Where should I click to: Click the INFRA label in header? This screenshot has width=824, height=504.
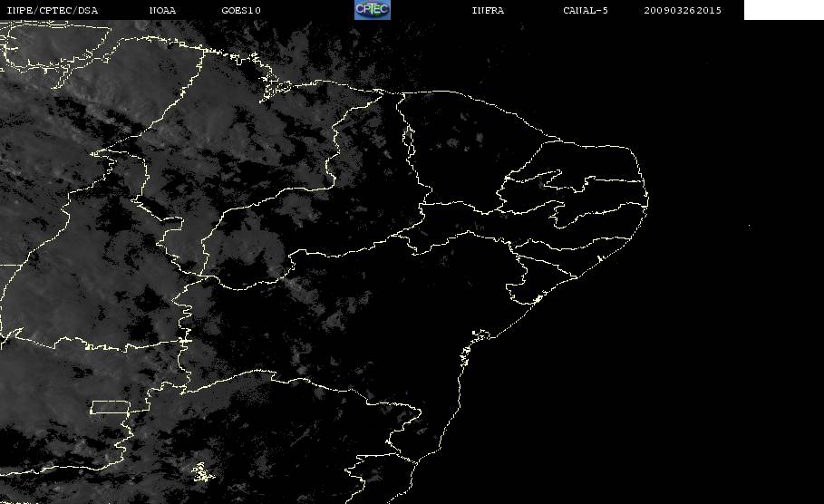(489, 10)
